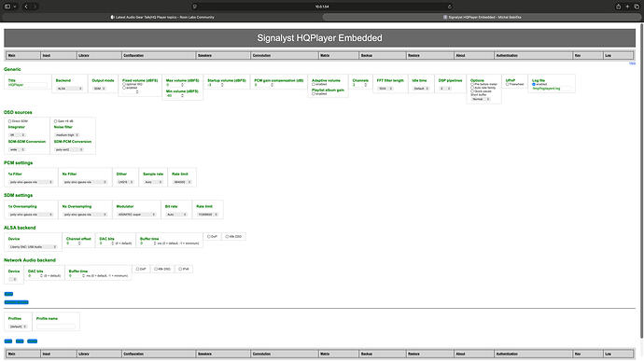Open the Convolution tab in top navigation
Screen dimensions: 644x362
point(285,55)
